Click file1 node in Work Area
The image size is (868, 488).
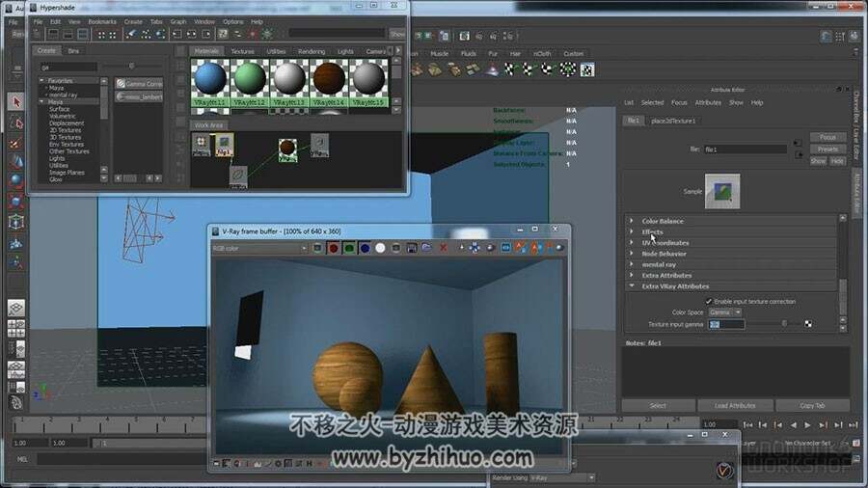pos(224,145)
